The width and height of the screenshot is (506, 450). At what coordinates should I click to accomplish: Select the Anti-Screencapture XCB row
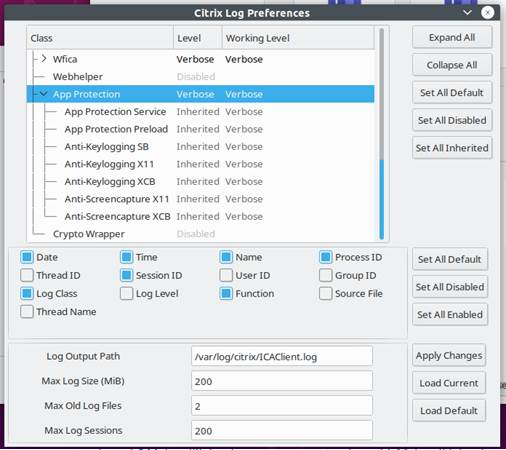(x=201, y=217)
